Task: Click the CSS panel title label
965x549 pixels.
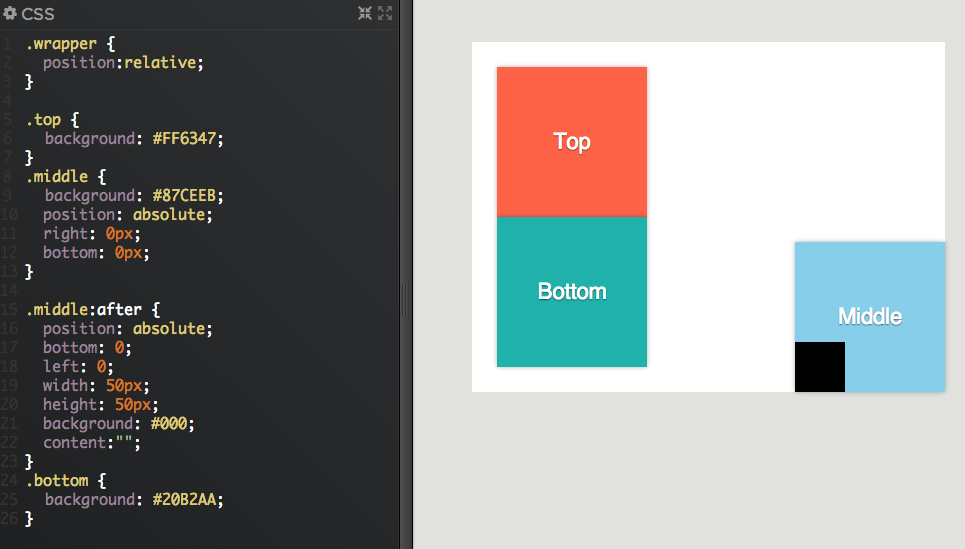Action: click(38, 14)
